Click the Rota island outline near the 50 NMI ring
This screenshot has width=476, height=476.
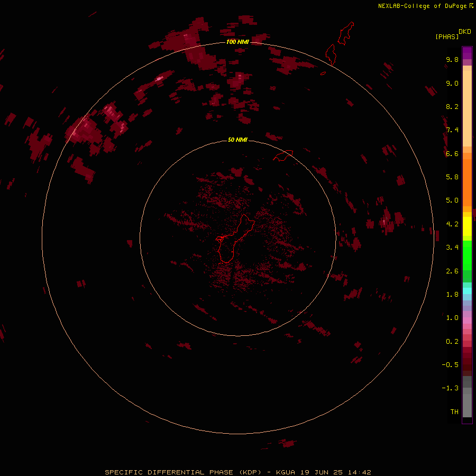pos(283,155)
